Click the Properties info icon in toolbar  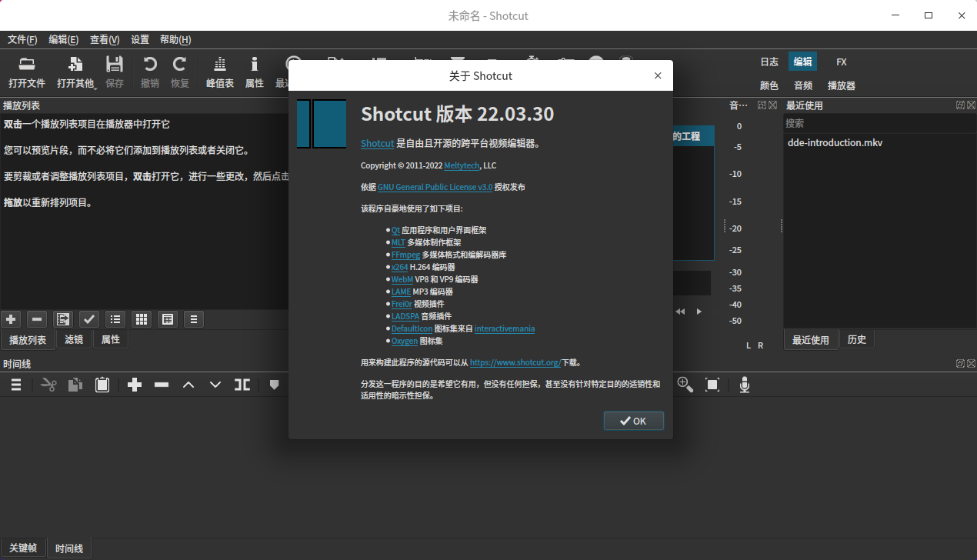coord(254,72)
